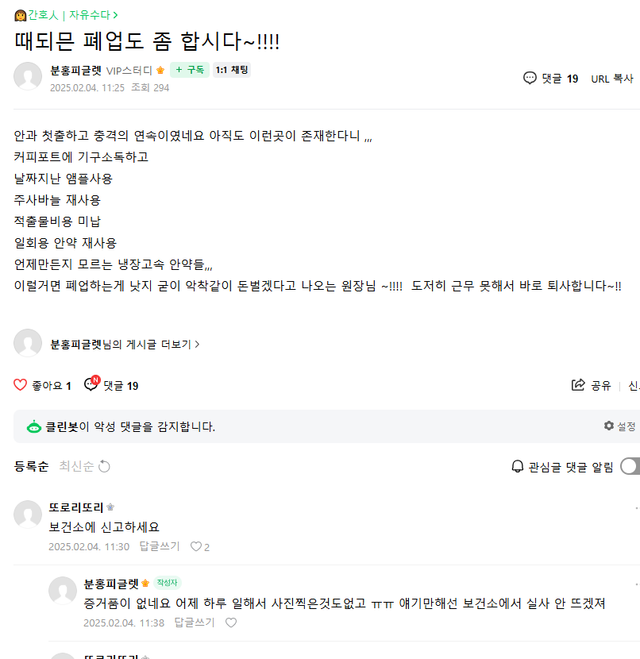
Task: Click the refresh icon next to 최신순
Action: (104, 466)
